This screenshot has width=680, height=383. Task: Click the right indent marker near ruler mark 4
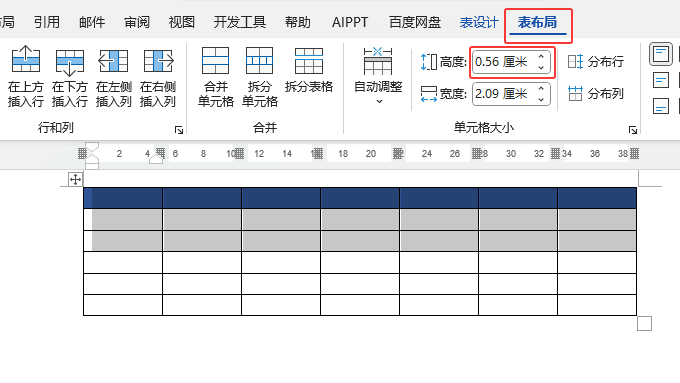(x=156, y=158)
